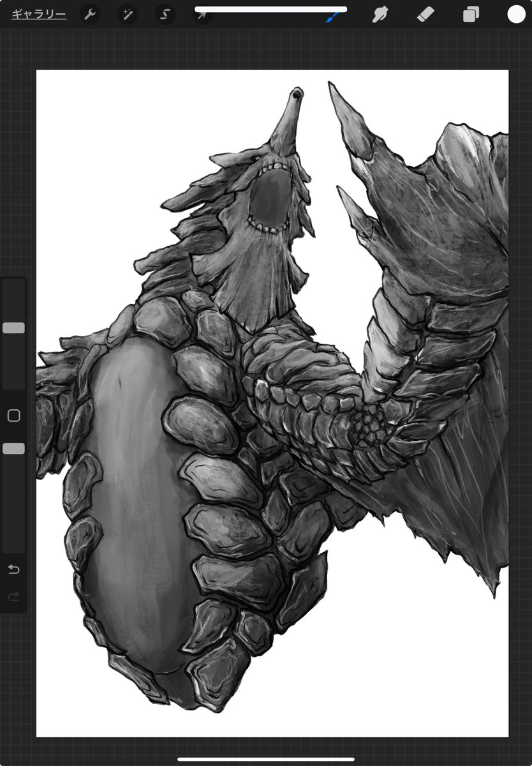Redo the last undone stroke

point(13,597)
